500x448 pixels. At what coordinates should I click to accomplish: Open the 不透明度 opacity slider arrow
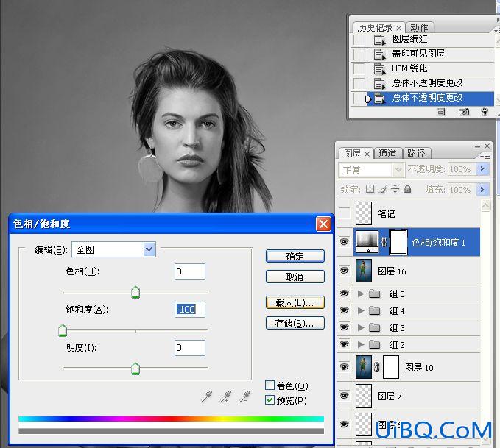click(x=482, y=168)
